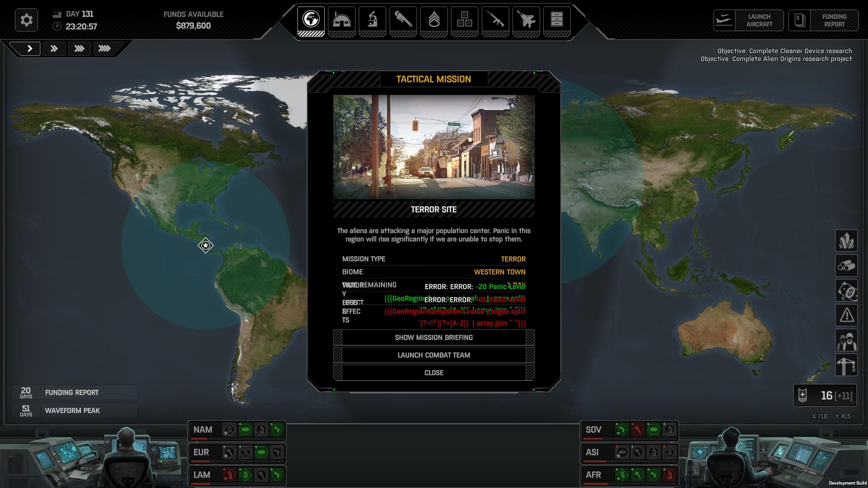Click the terror site map marker
The image size is (868, 488).
pos(205,245)
